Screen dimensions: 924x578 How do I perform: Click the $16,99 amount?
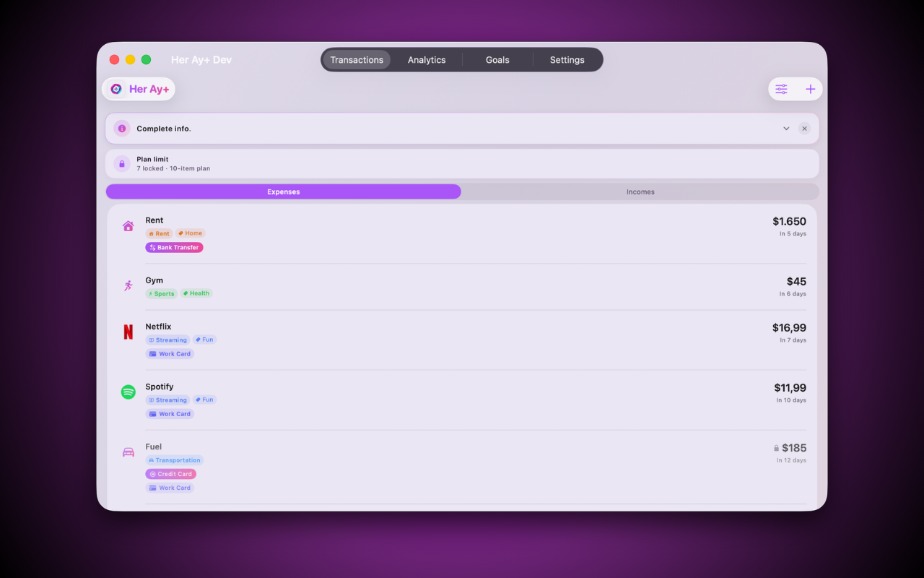click(x=789, y=327)
